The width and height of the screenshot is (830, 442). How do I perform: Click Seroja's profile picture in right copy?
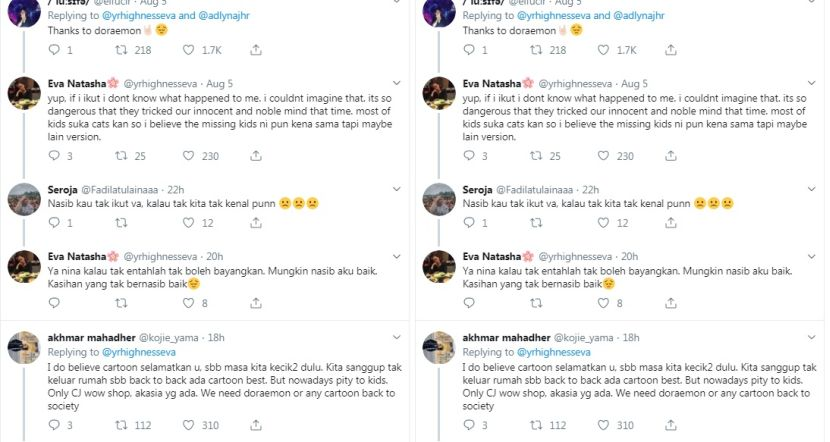pyautogui.click(x=439, y=199)
